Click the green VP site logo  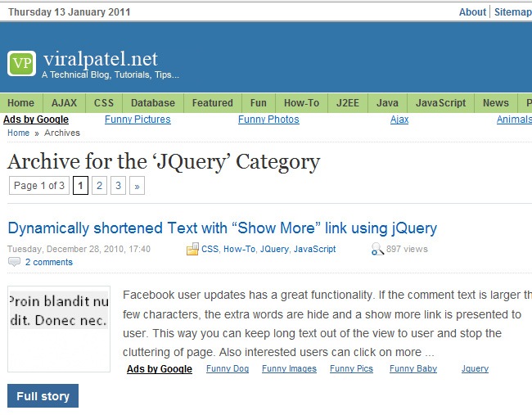[22, 64]
